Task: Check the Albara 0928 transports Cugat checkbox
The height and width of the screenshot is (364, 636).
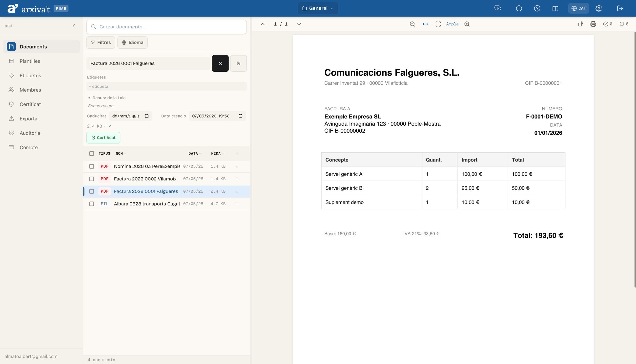Action: click(x=91, y=204)
